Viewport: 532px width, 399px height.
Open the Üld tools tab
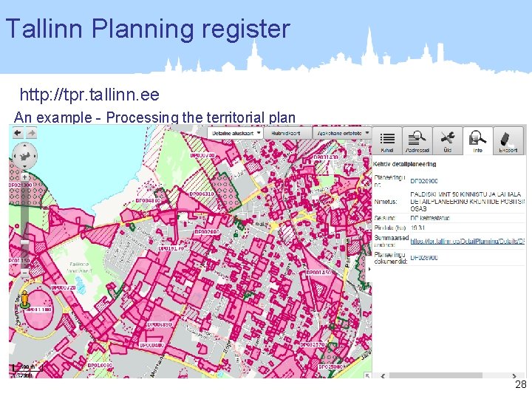[x=448, y=141]
